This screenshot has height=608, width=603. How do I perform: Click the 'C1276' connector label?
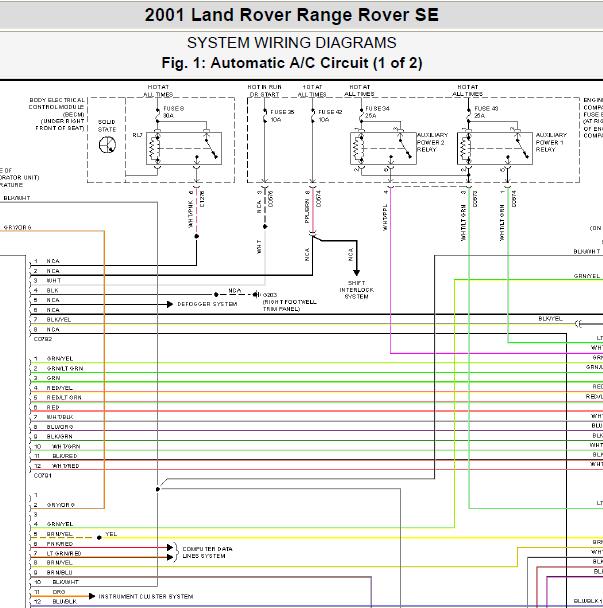click(202, 199)
